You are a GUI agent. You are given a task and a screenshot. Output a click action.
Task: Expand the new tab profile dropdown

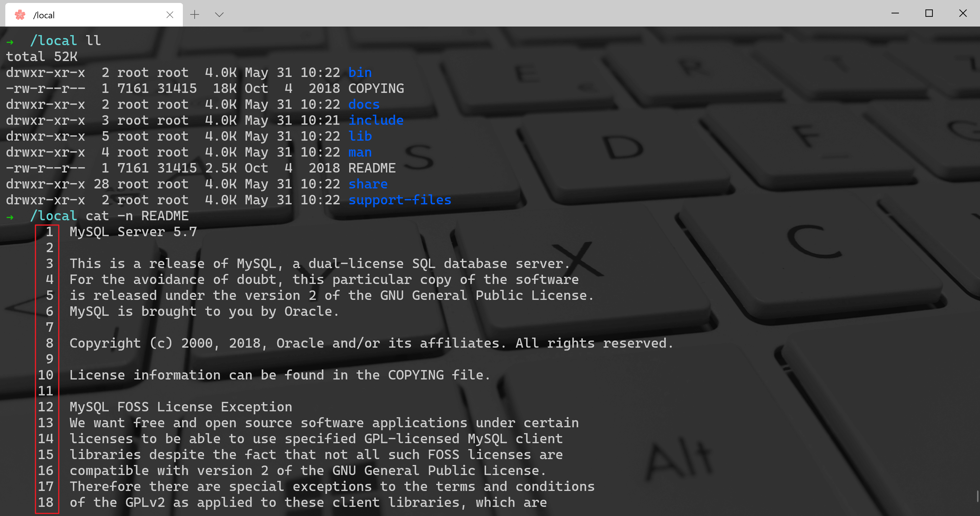click(x=219, y=15)
